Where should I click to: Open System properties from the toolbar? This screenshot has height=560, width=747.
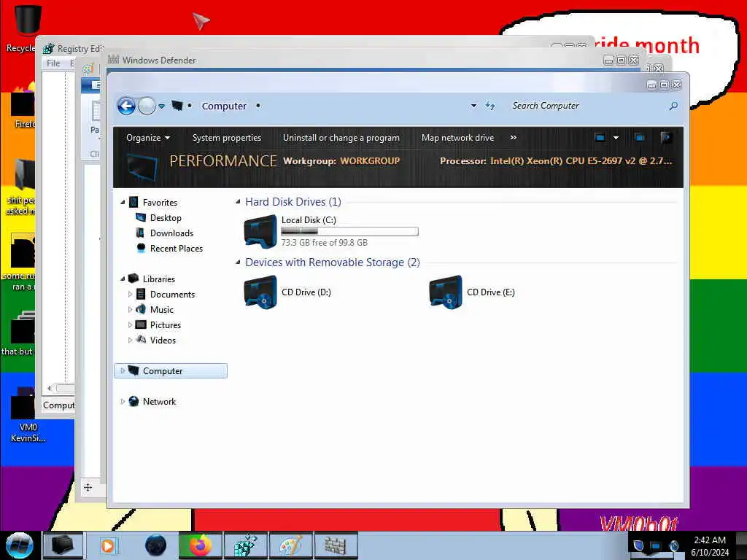click(227, 138)
